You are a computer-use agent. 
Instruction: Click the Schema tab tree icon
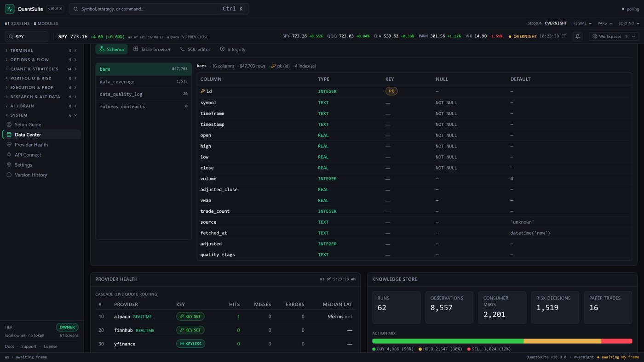tap(102, 49)
